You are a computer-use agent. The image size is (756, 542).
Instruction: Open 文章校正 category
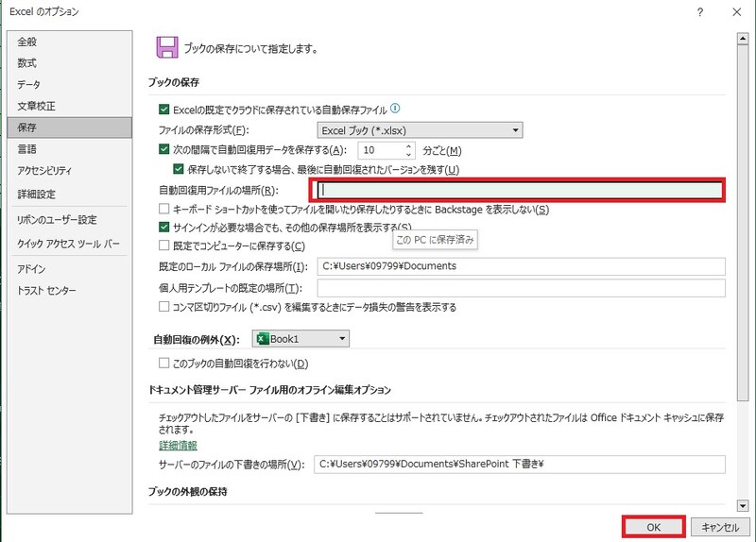69,106
